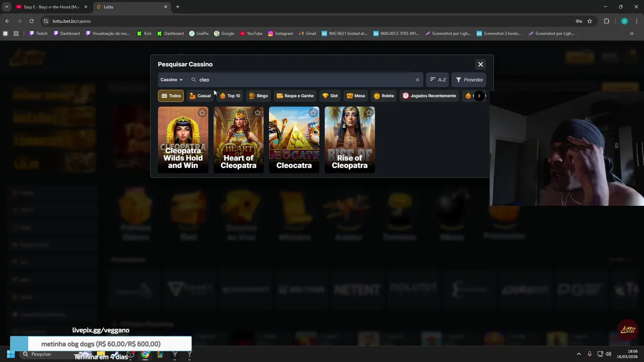
Task: Open the Screenshot 3 hoste... bookmark
Action: tap(499, 34)
